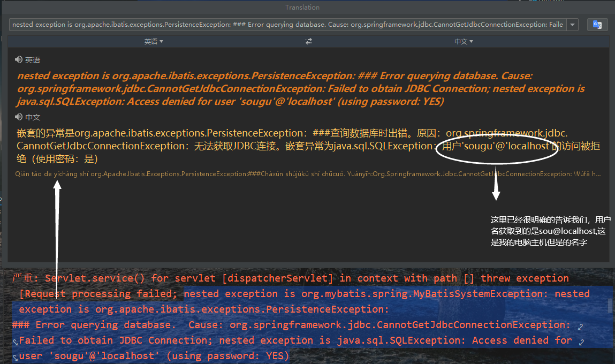Image resolution: width=615 pixels, height=364 pixels.
Task: Click the Google Translate engine icon
Action: click(598, 25)
